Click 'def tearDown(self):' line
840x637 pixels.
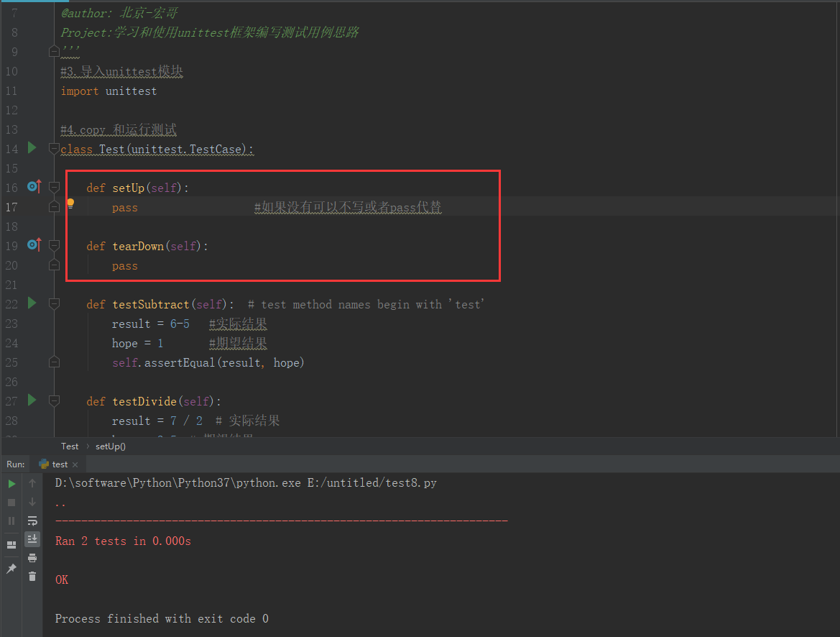click(147, 247)
